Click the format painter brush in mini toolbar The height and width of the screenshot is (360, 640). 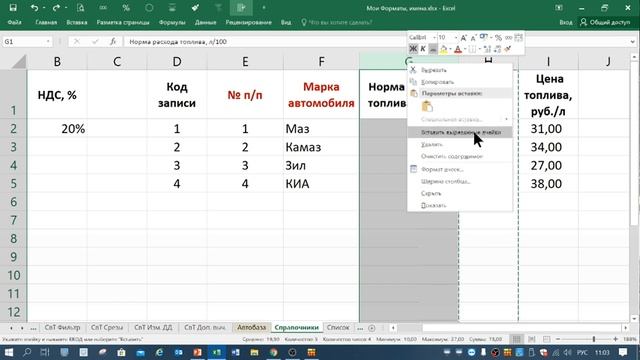tap(508, 49)
